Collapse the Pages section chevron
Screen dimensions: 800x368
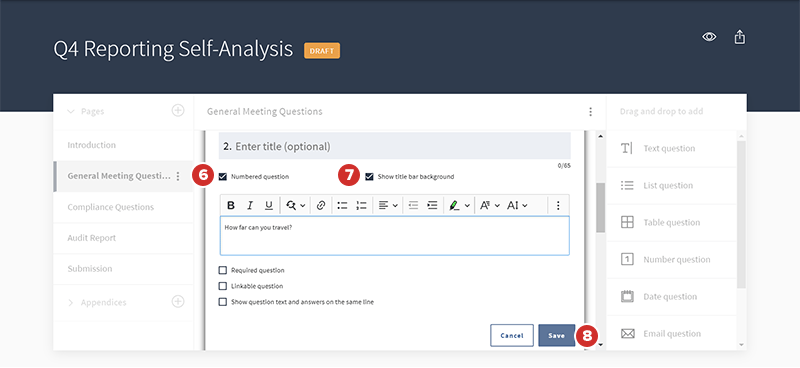click(x=71, y=111)
